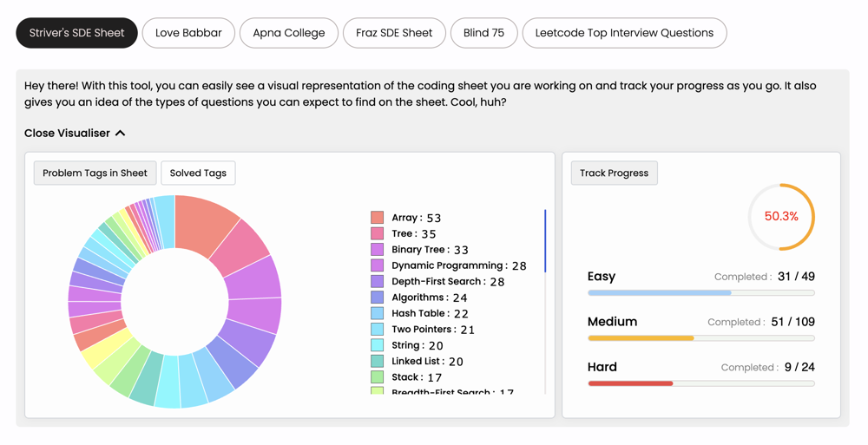Click the Array legend color swatch
This screenshot has width=868, height=445.
[378, 218]
